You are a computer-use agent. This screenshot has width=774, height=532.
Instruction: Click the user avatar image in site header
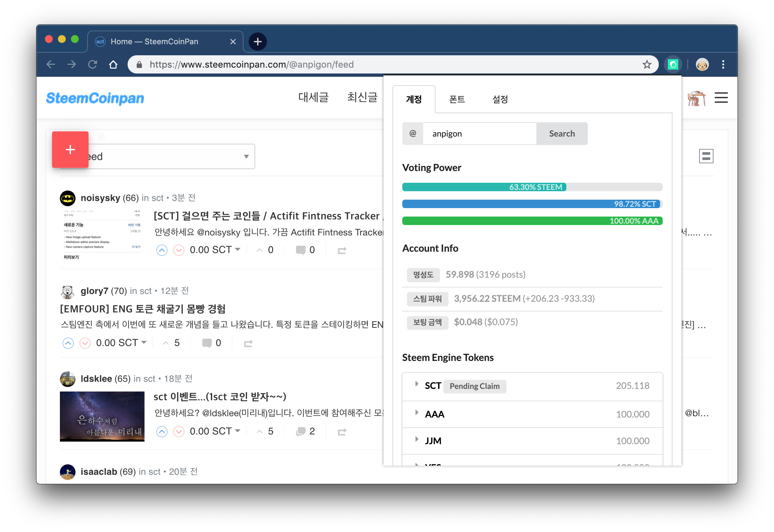(x=696, y=98)
